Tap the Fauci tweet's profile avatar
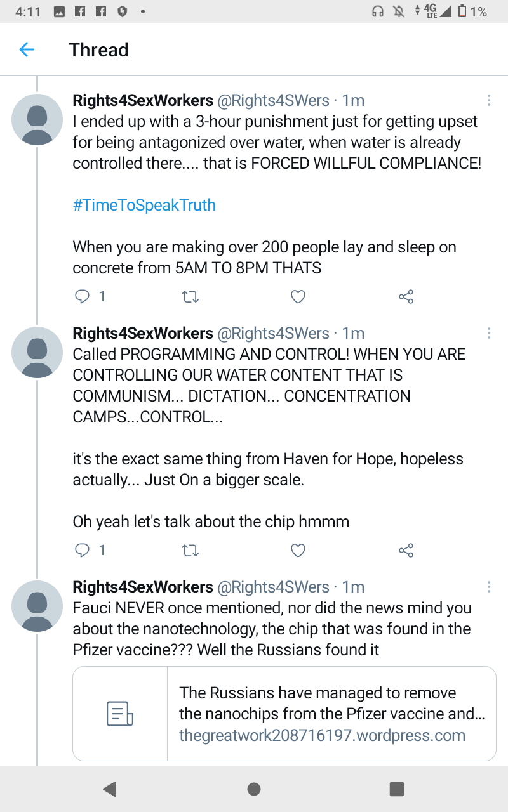This screenshot has width=508, height=812. click(37, 606)
